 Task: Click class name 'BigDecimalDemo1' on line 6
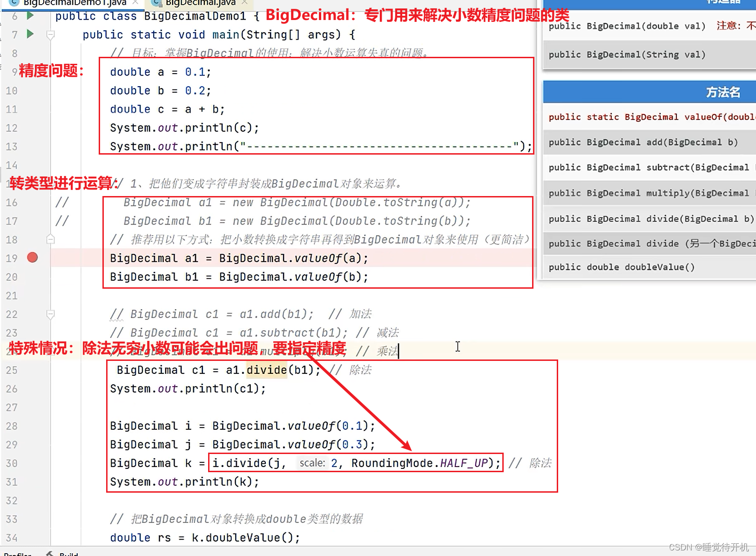click(x=195, y=16)
